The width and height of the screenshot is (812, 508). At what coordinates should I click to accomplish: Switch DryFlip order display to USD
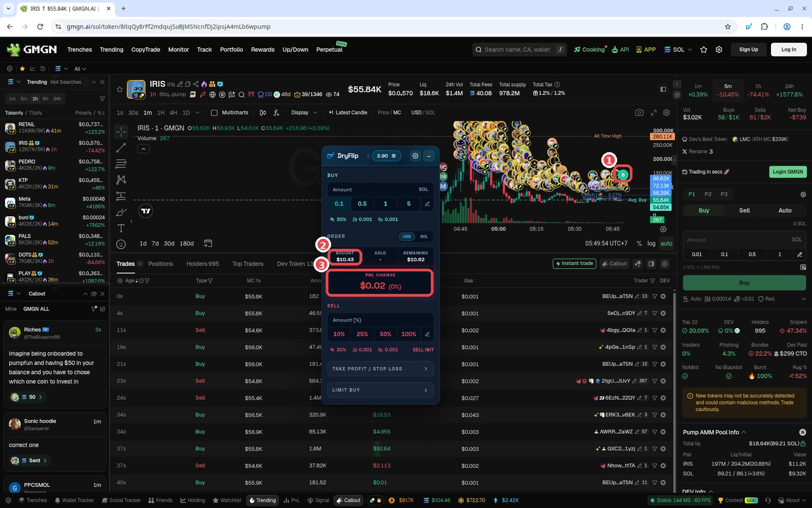(x=407, y=236)
